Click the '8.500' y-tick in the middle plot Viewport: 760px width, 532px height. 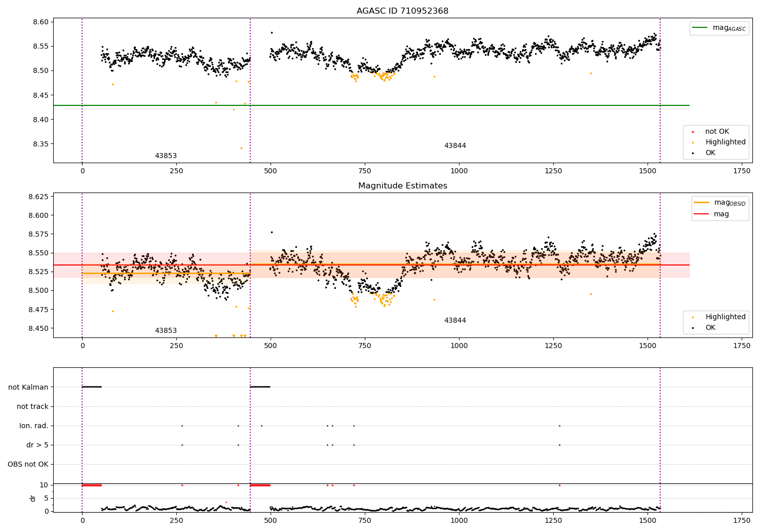click(x=39, y=291)
